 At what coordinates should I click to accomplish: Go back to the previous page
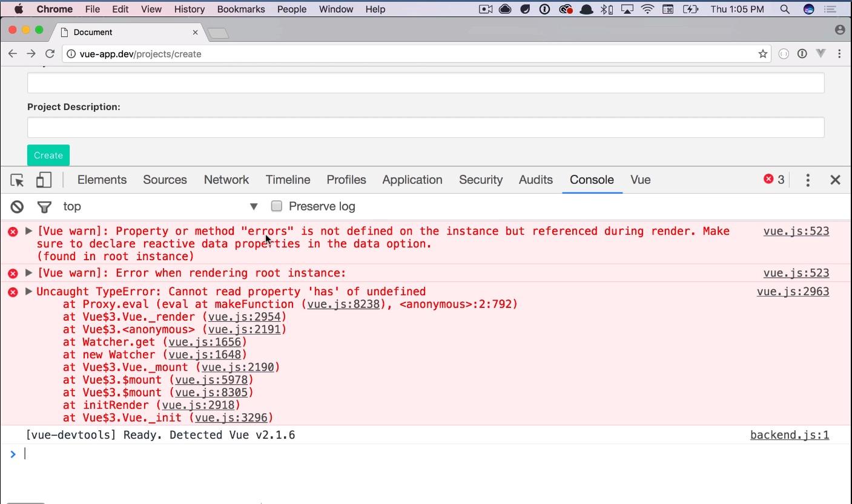click(x=13, y=54)
